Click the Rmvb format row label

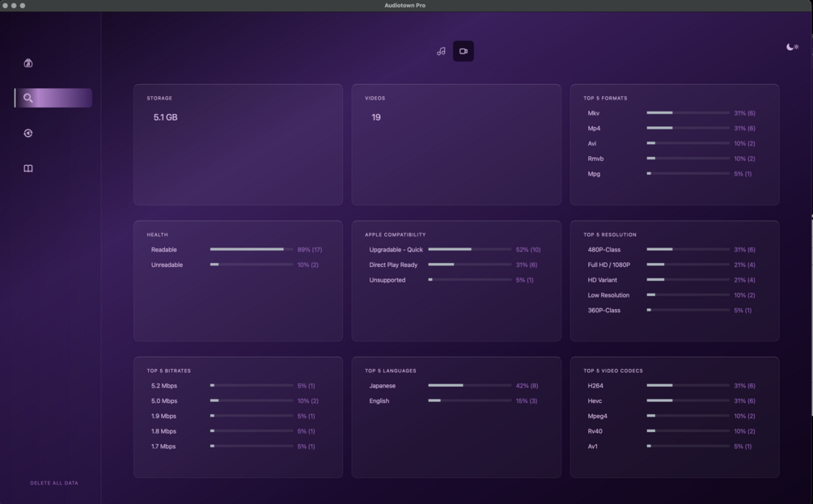pyautogui.click(x=595, y=159)
